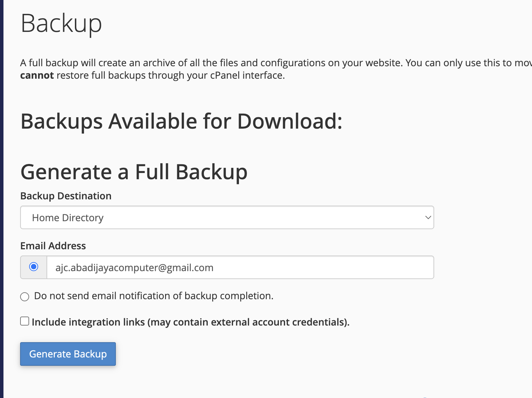
Task: Click the bold word 'cannot' in description
Action: 37,76
